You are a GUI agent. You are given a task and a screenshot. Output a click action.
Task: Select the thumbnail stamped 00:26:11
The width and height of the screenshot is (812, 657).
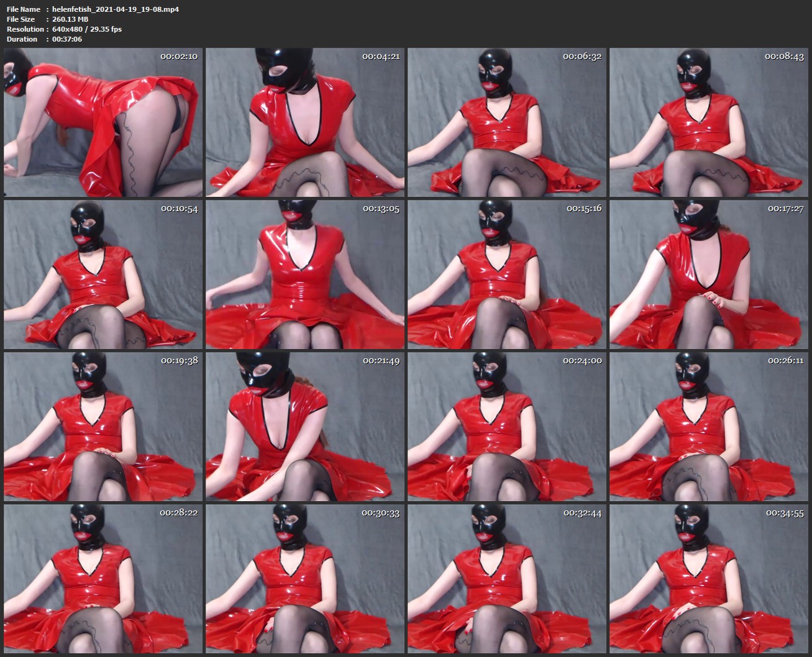click(x=709, y=427)
